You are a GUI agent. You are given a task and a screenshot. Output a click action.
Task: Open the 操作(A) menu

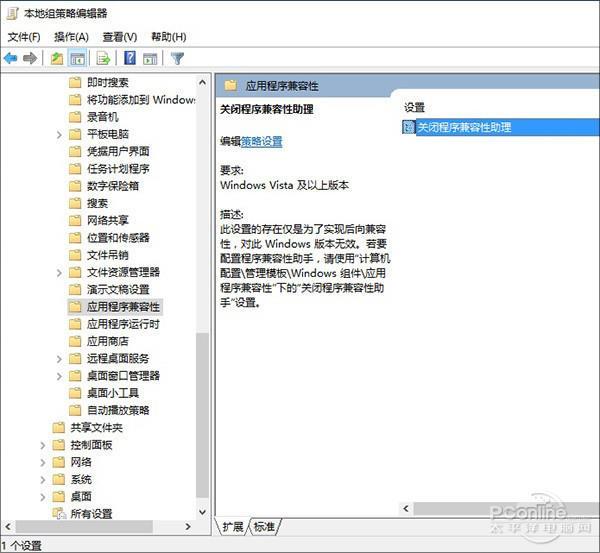[71, 37]
